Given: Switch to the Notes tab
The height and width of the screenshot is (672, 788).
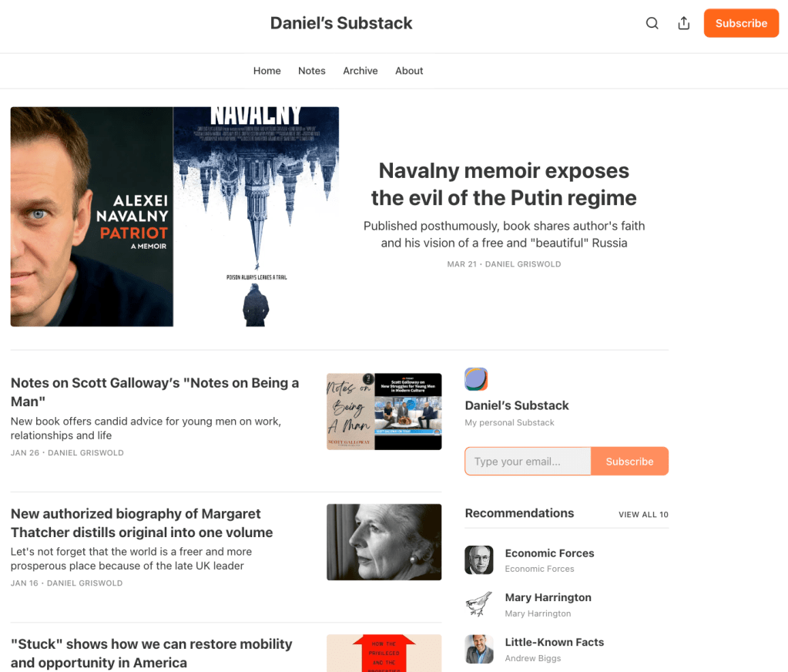Looking at the screenshot, I should (312, 71).
